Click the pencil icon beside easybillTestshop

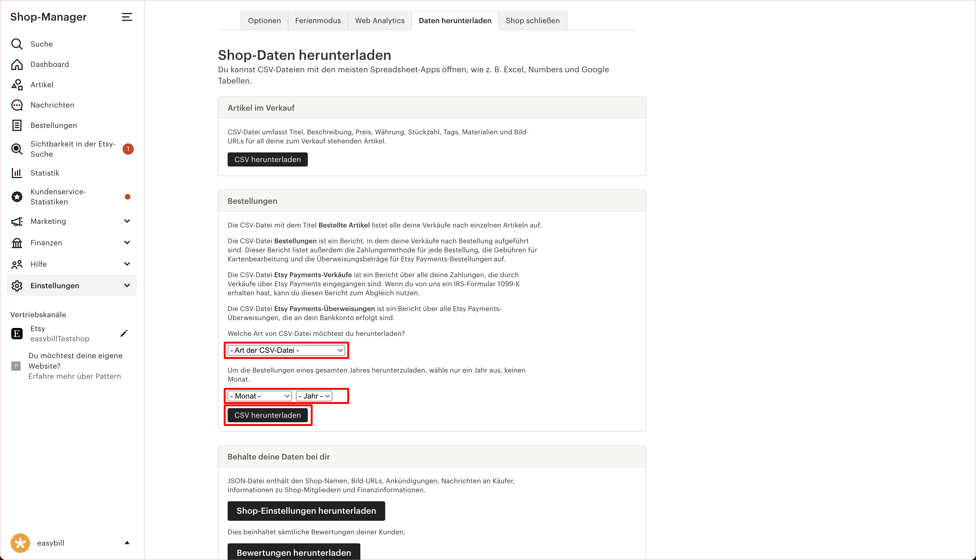point(124,333)
